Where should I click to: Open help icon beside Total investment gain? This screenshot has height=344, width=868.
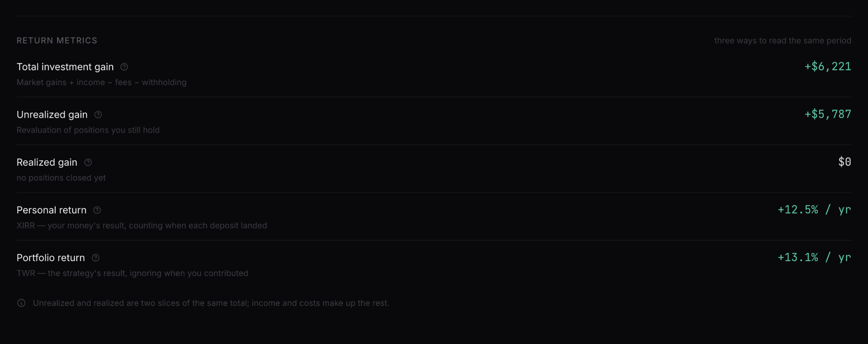tap(124, 67)
